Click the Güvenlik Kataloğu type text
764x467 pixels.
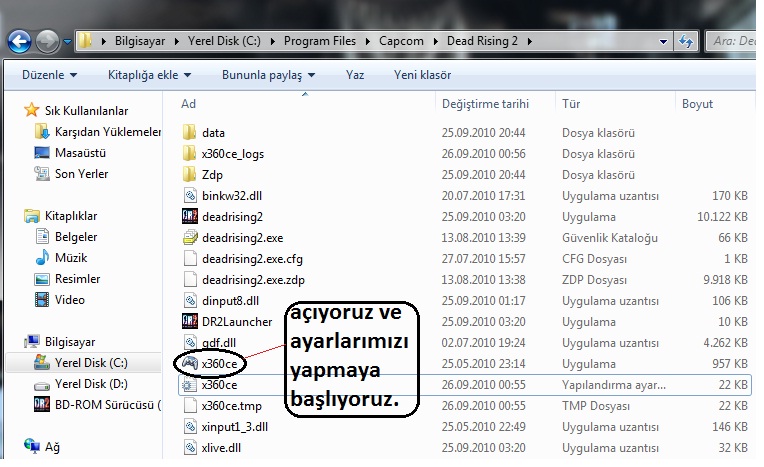pyautogui.click(x=610, y=238)
